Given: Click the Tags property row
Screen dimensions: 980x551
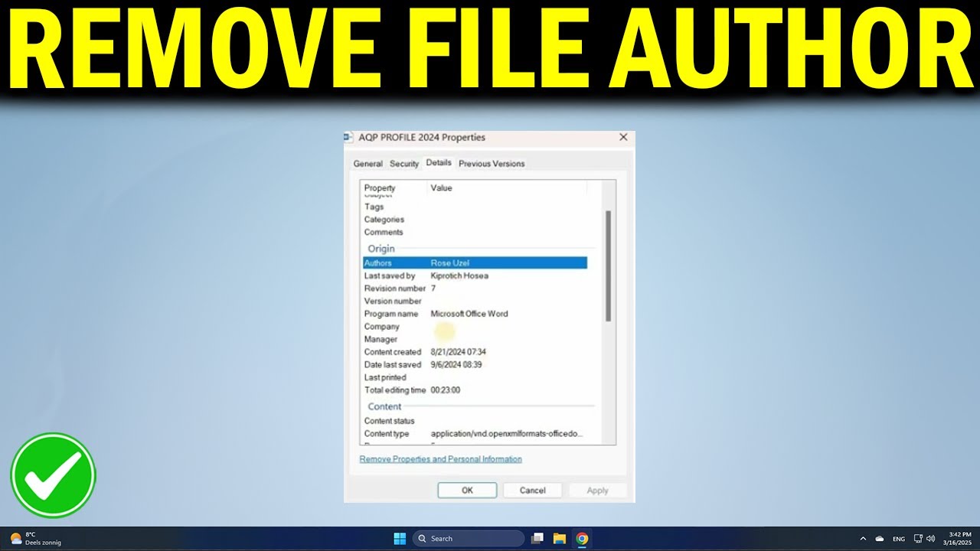Looking at the screenshot, I should click(475, 207).
